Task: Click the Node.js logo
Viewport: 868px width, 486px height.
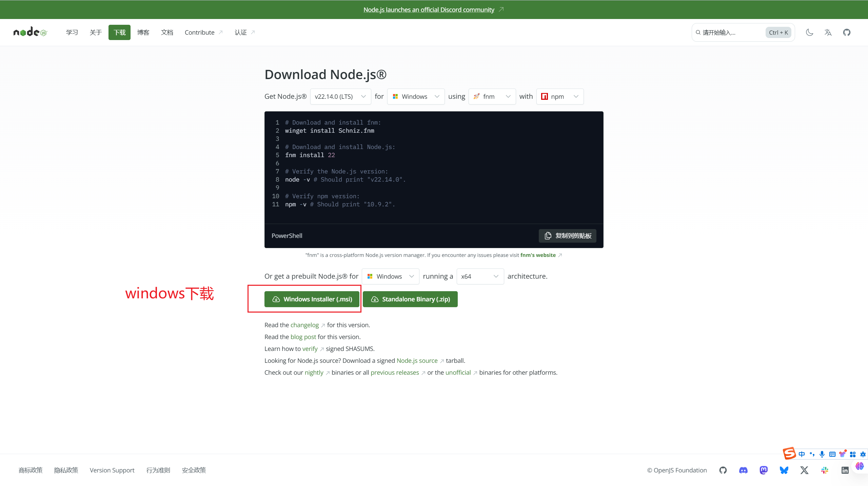Action: tap(30, 32)
